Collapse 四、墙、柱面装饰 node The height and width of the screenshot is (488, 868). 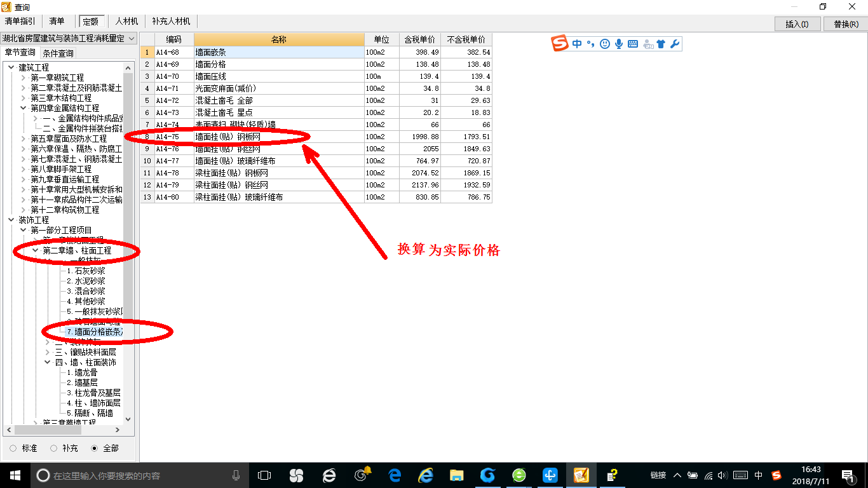coord(48,362)
